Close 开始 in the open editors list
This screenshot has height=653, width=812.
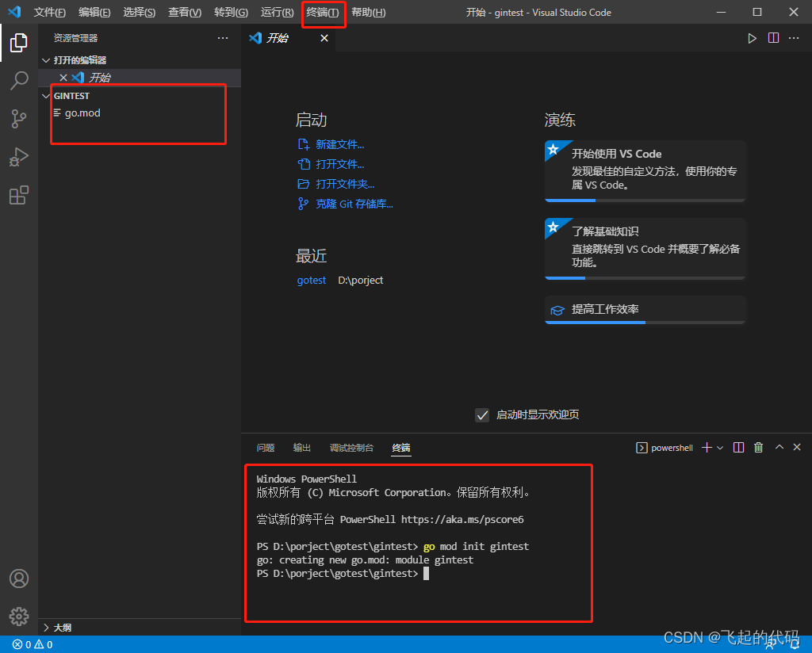click(63, 78)
